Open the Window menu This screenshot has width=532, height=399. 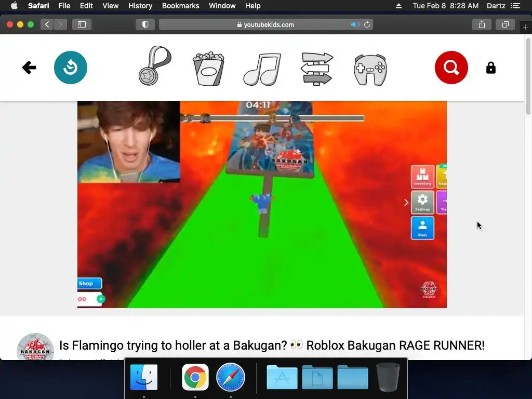tap(222, 6)
